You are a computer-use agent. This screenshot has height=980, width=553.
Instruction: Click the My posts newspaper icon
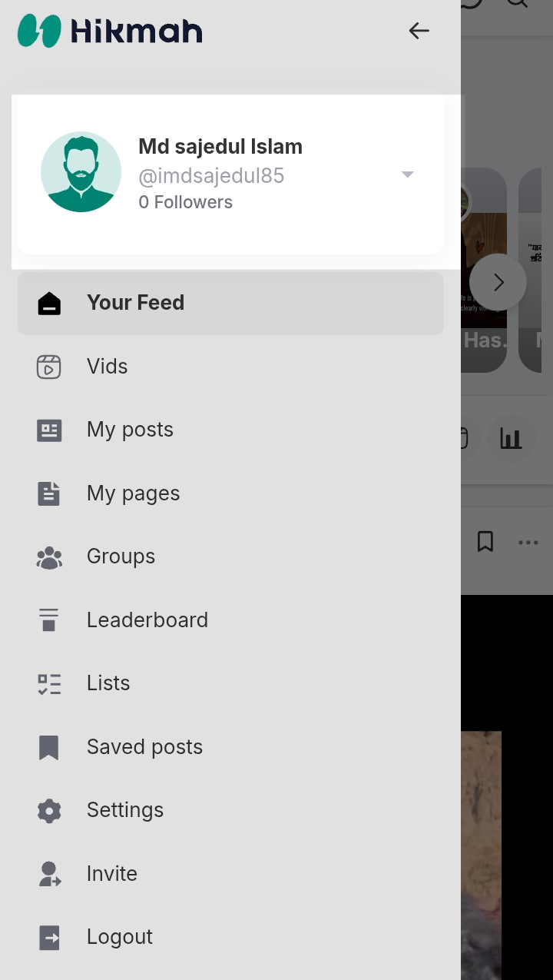point(49,430)
